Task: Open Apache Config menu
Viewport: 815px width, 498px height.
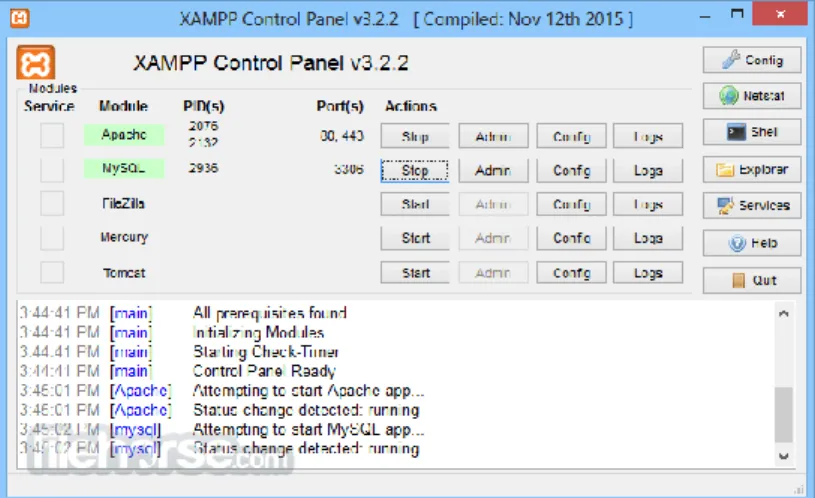Action: click(571, 136)
